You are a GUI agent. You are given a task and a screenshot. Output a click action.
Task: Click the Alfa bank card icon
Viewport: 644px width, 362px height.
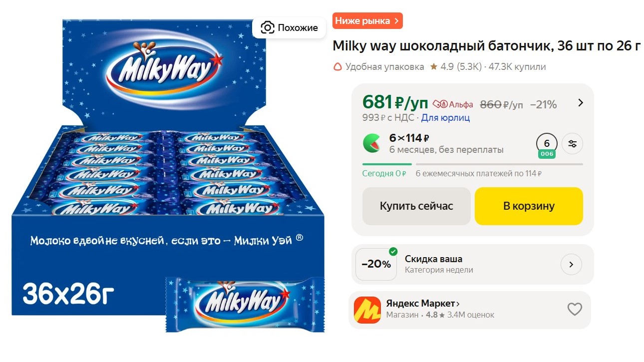(439, 104)
